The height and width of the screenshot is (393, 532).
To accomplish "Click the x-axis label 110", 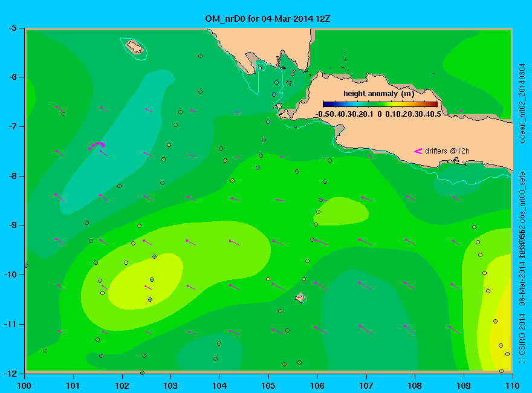I will click(x=512, y=386).
